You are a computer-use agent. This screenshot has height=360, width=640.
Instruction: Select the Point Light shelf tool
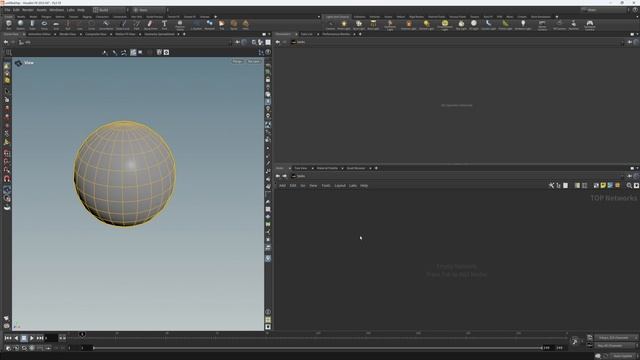click(x=344, y=25)
